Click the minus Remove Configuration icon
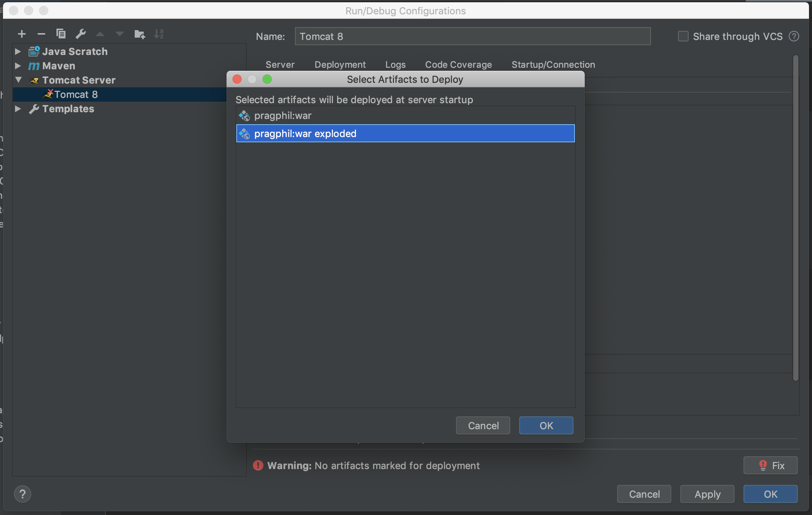This screenshot has height=515, width=812. click(41, 34)
